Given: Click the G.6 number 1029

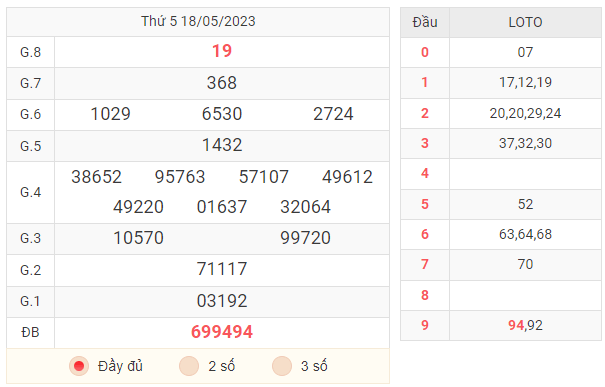Looking at the screenshot, I should coord(110,114).
